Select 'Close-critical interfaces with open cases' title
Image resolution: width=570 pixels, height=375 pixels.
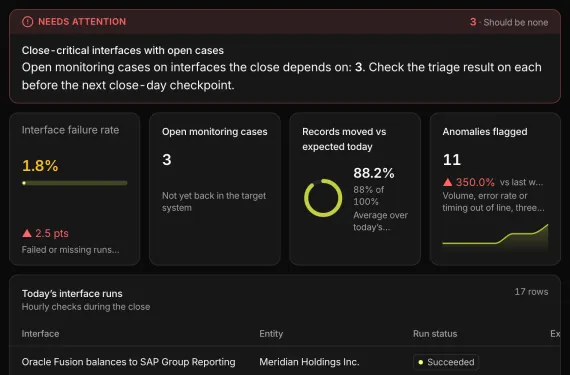(123, 50)
